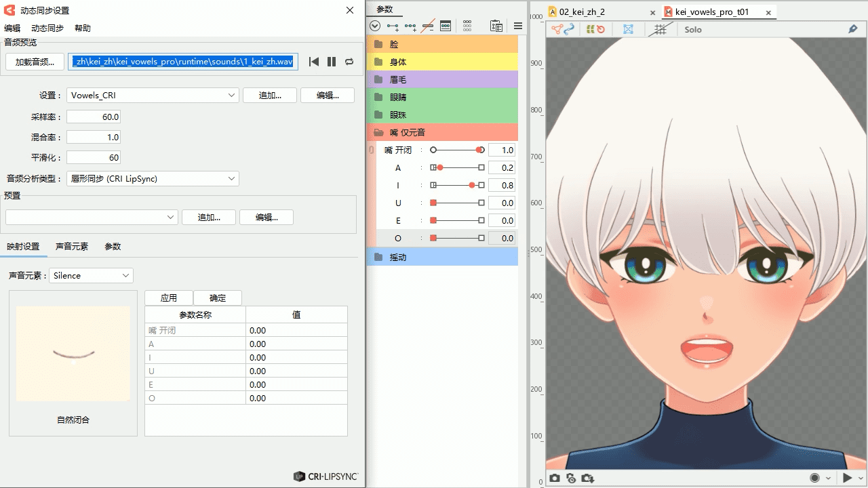
Task: Toggle Solo view mode
Action: point(693,30)
